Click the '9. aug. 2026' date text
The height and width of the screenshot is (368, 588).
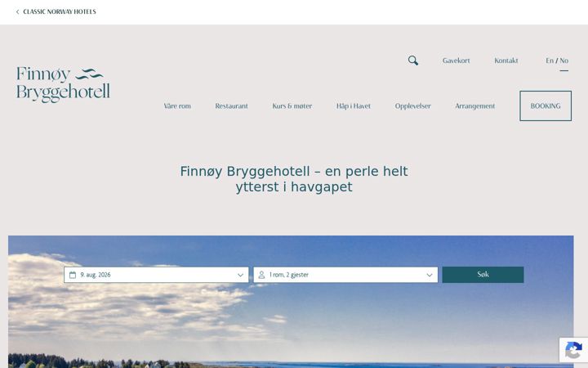click(96, 275)
